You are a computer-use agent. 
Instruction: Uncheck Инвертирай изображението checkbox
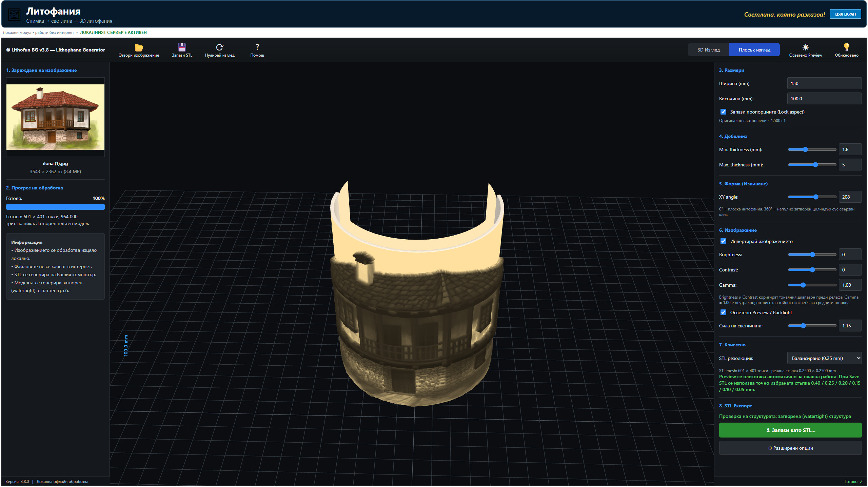[x=723, y=241]
